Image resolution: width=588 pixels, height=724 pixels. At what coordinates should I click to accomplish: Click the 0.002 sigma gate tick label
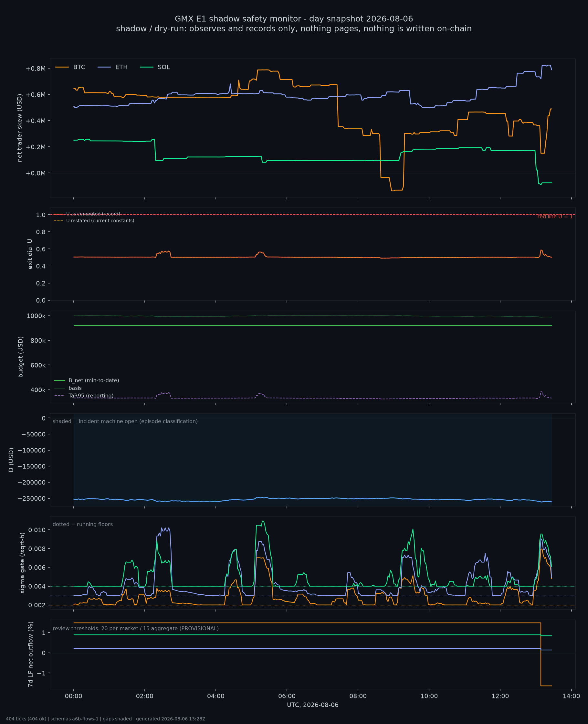click(37, 605)
